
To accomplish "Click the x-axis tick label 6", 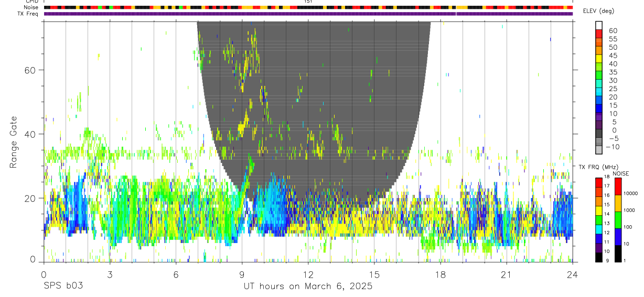I will click(176, 274).
